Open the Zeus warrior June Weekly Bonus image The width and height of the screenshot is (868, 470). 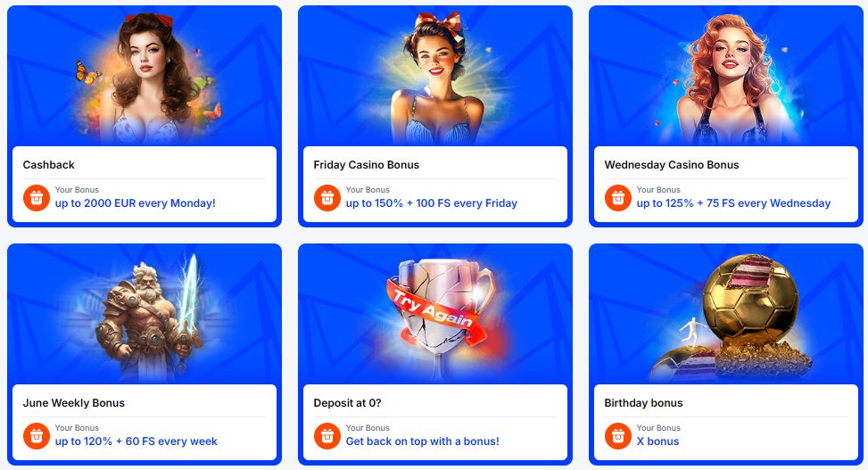pyautogui.click(x=145, y=315)
